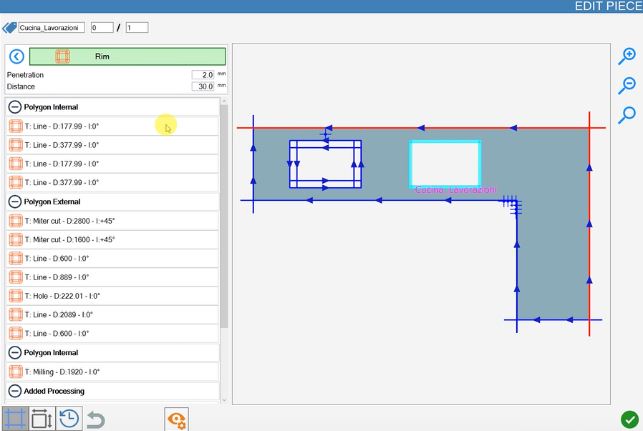Select 'T: Miter cut - D:1600 - I:+45°' text

70,239
